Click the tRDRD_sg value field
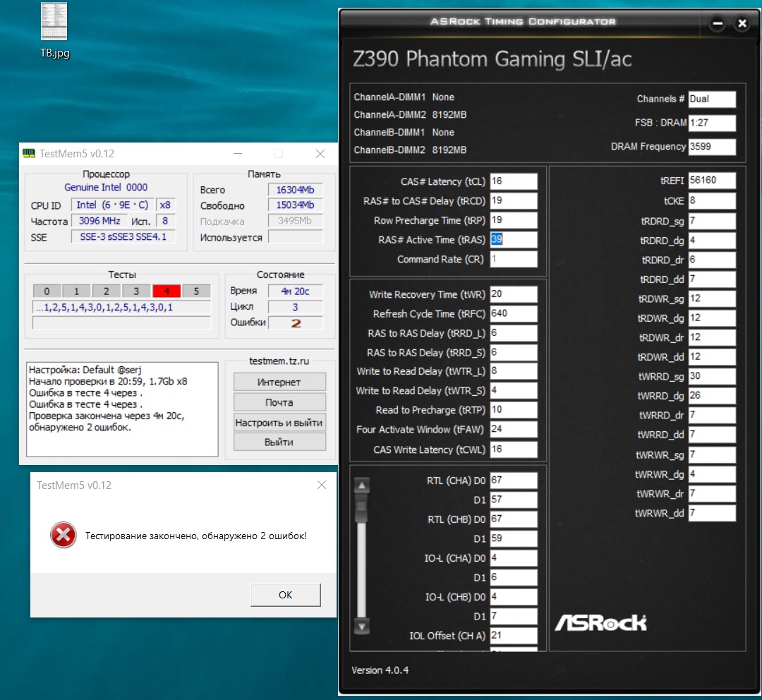 click(712, 221)
